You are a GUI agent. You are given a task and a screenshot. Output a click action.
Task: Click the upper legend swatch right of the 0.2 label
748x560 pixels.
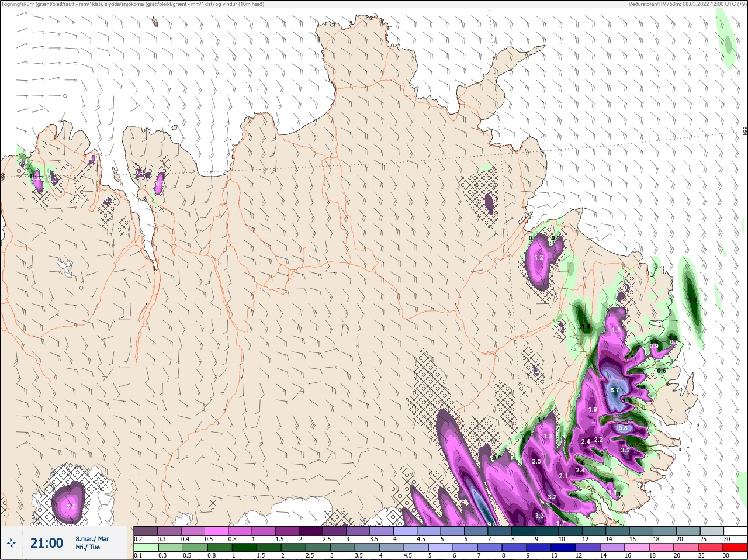[146, 531]
